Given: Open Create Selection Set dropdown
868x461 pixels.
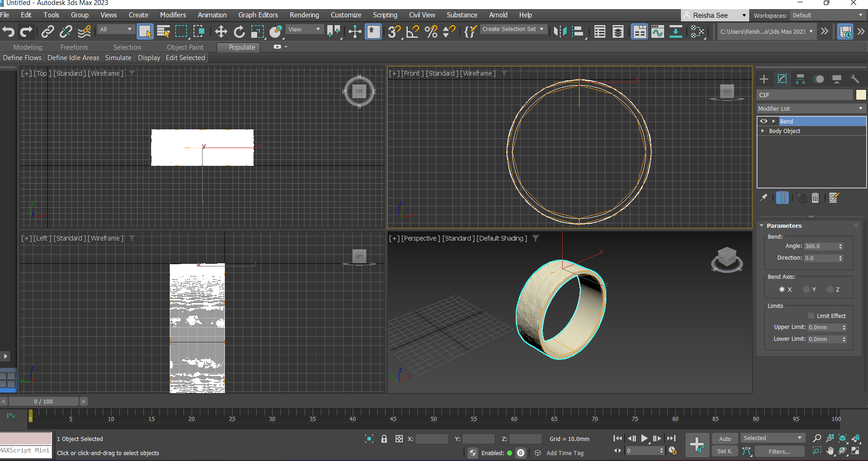Looking at the screenshot, I should click(x=513, y=29).
